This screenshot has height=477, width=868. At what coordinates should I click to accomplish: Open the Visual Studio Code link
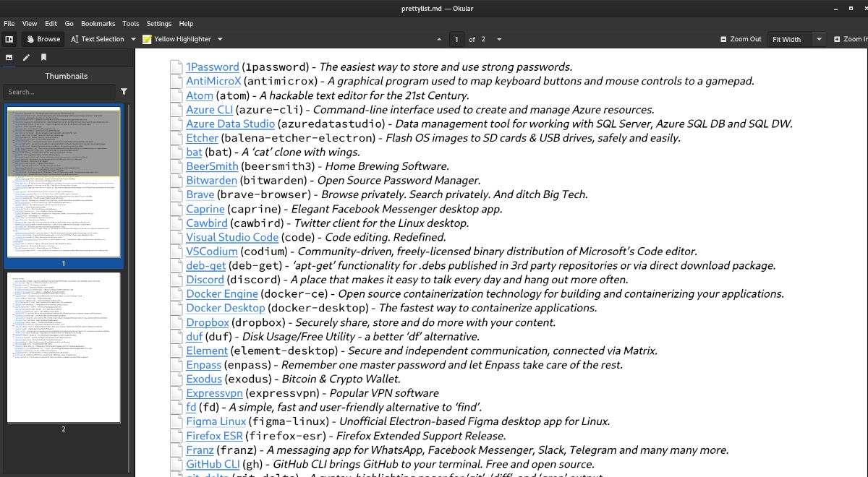point(232,237)
